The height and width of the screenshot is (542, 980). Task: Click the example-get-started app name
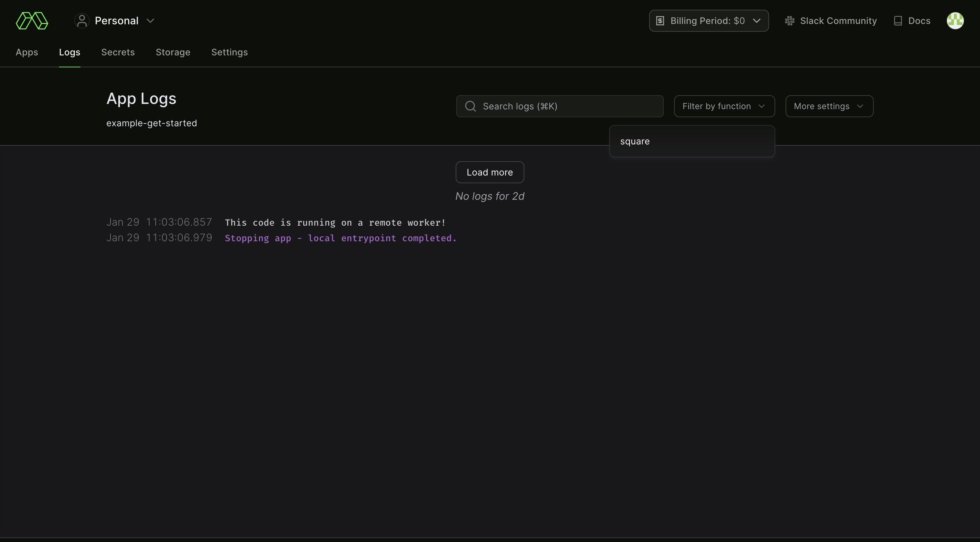click(x=151, y=123)
